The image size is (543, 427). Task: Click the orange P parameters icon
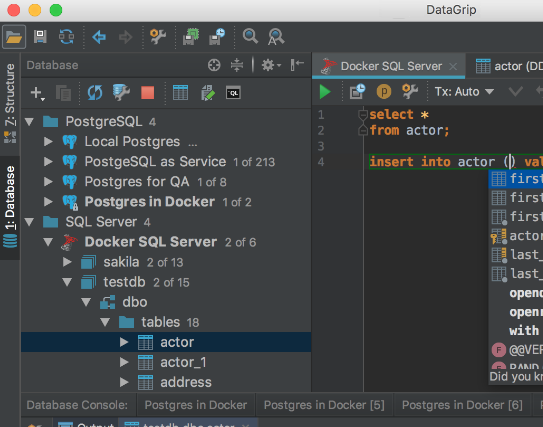pyautogui.click(x=384, y=92)
